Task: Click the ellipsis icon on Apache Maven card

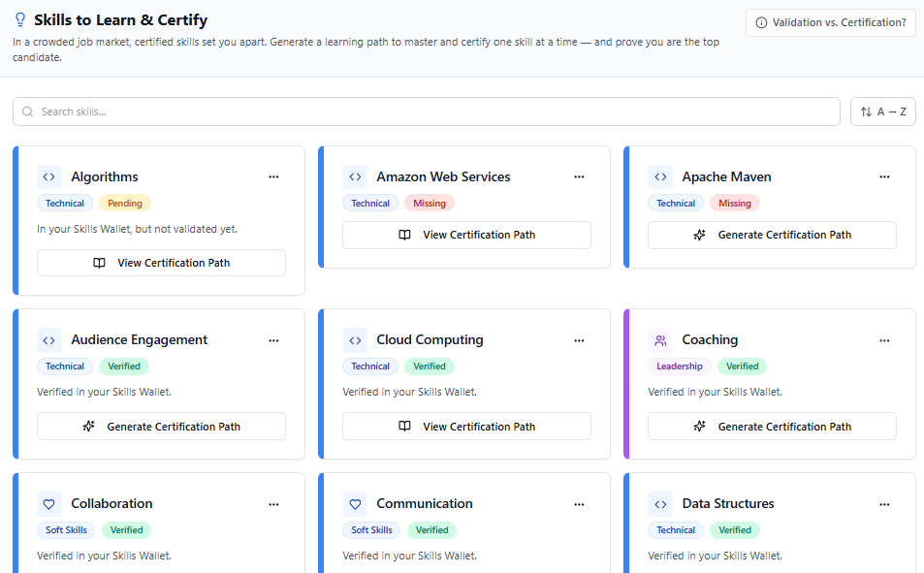Action: pyautogui.click(x=884, y=176)
